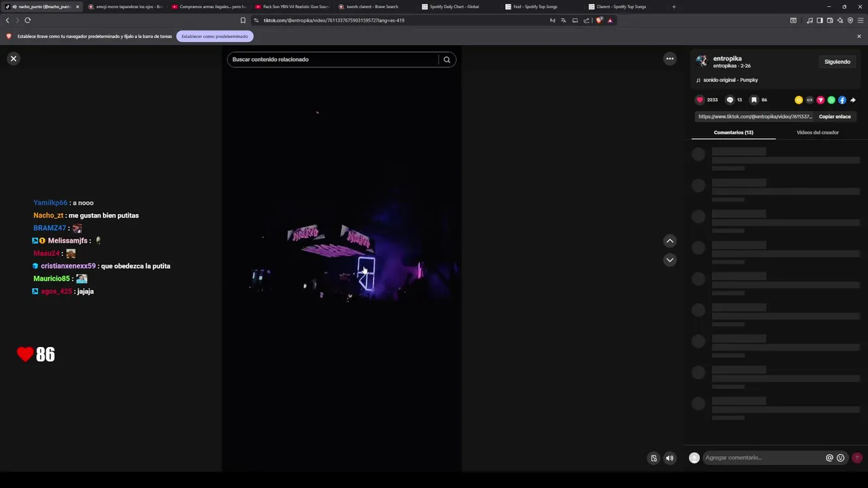This screenshot has width=868, height=488.
Task: Save video with bookmark icon
Action: (x=753, y=100)
